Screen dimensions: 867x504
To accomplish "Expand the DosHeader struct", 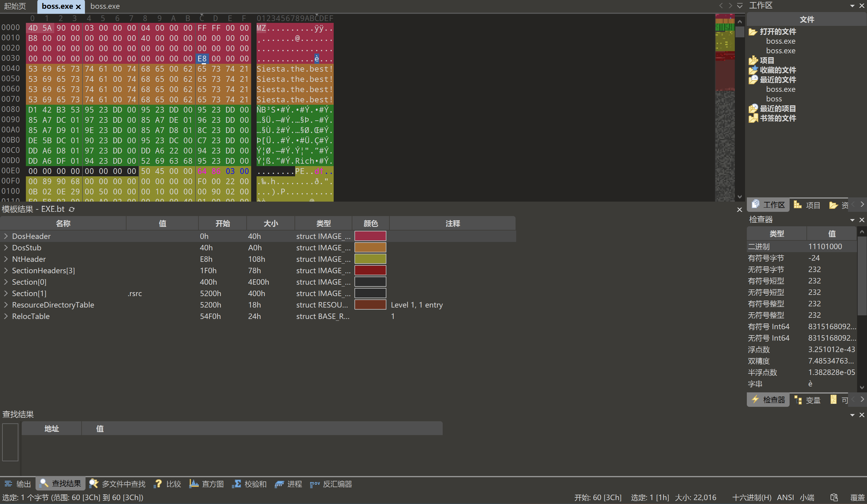I will (6, 236).
